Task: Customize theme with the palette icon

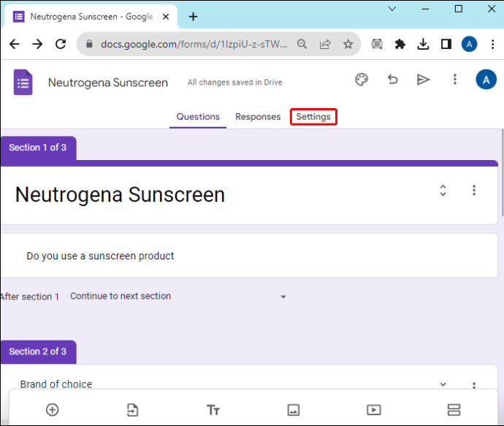Action: (362, 80)
